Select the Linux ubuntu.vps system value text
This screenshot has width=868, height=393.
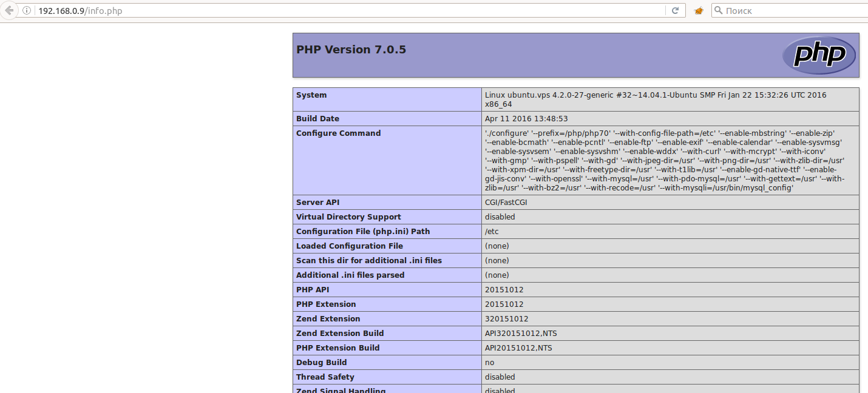(656, 99)
